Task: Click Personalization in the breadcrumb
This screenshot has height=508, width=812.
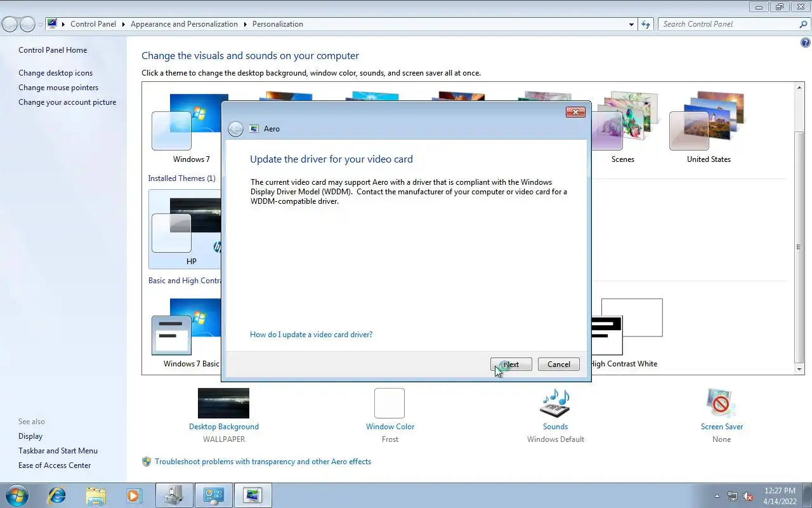Action: (x=277, y=24)
